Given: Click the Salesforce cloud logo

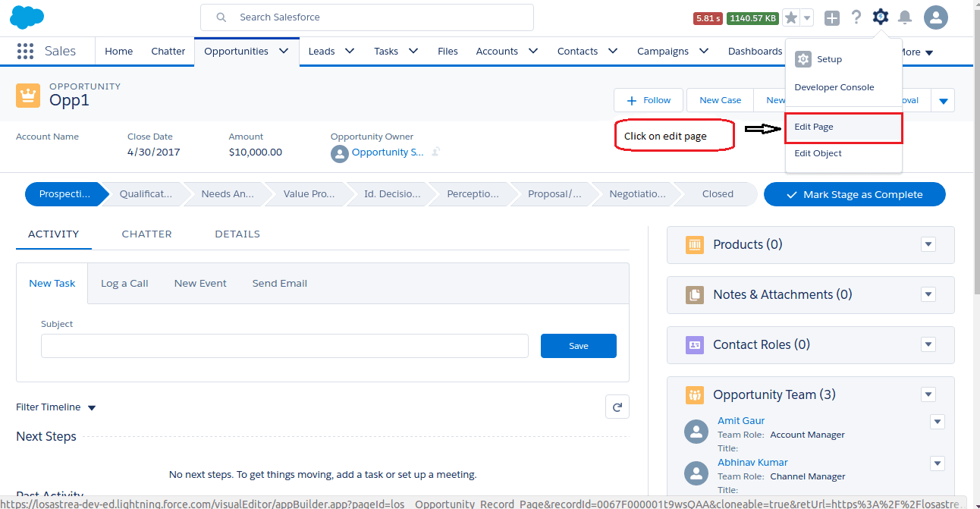Looking at the screenshot, I should click(27, 17).
